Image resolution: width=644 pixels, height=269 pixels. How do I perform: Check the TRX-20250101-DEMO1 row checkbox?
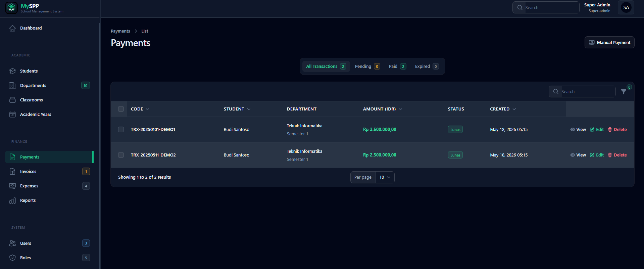[x=121, y=130]
